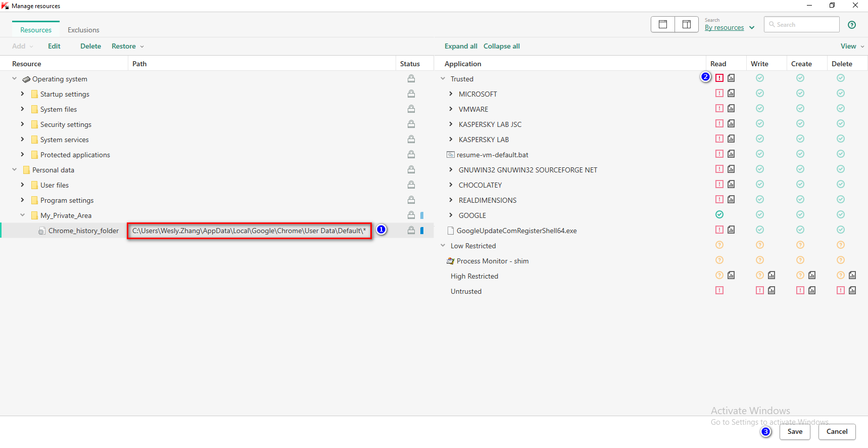Collapse the Operating system tree node

(x=15, y=78)
